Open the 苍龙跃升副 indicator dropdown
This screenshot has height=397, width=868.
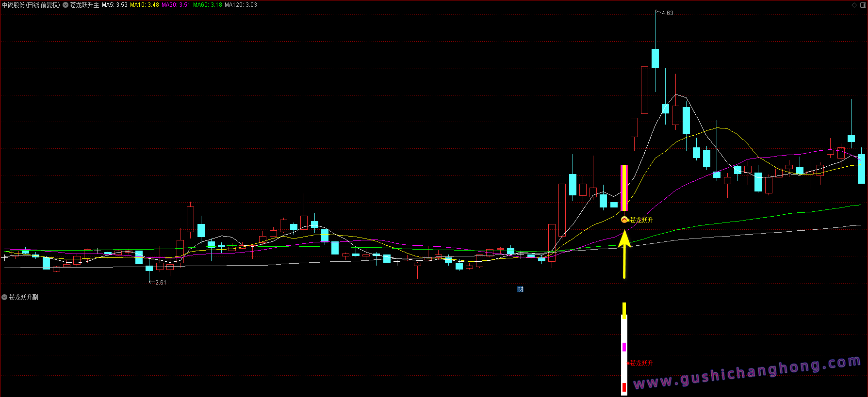coord(4,297)
